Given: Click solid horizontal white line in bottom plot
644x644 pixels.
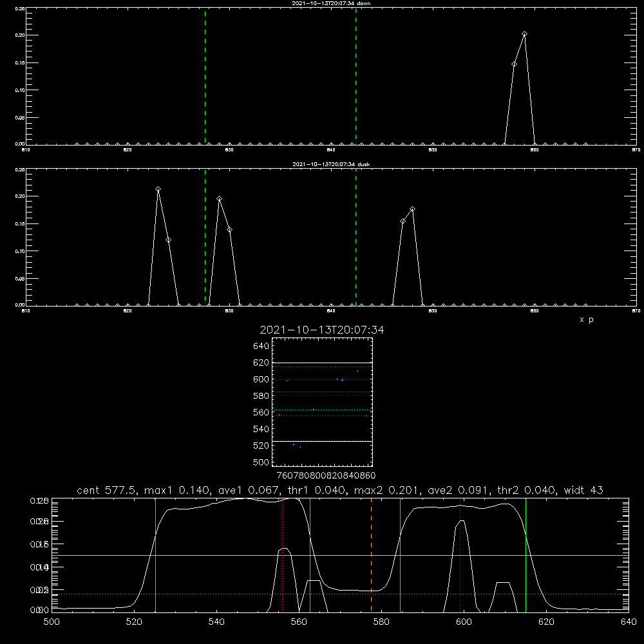Looking at the screenshot, I should click(x=340, y=555).
